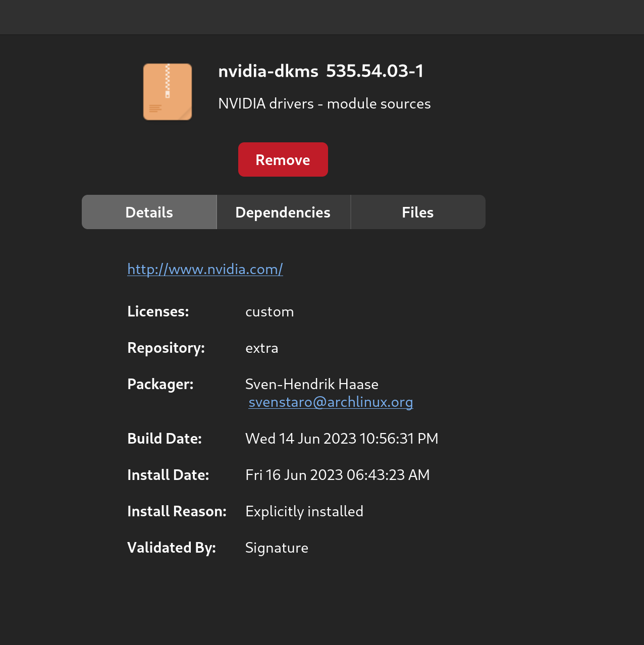Click the package title nvidia-dkms
The width and height of the screenshot is (644, 645).
click(x=268, y=71)
